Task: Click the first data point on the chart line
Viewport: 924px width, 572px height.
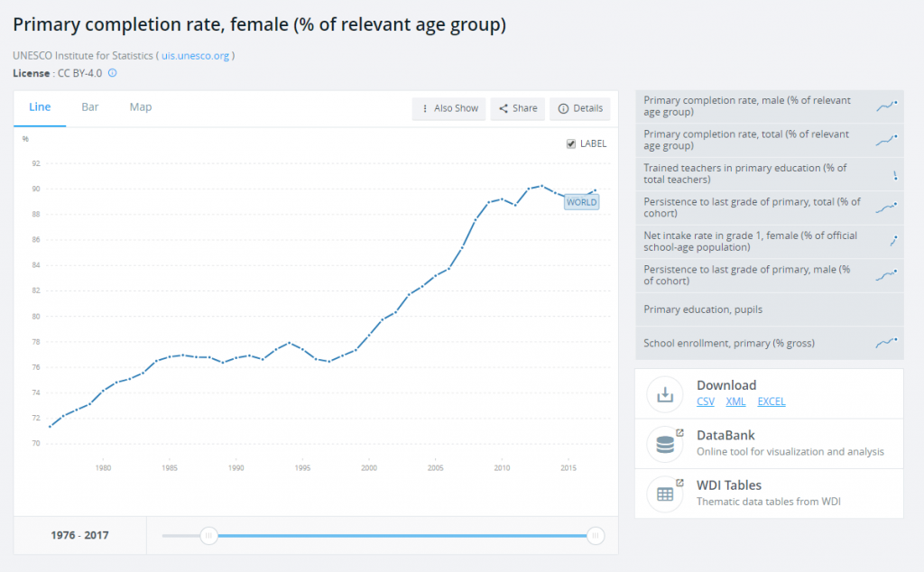Action: [x=51, y=427]
